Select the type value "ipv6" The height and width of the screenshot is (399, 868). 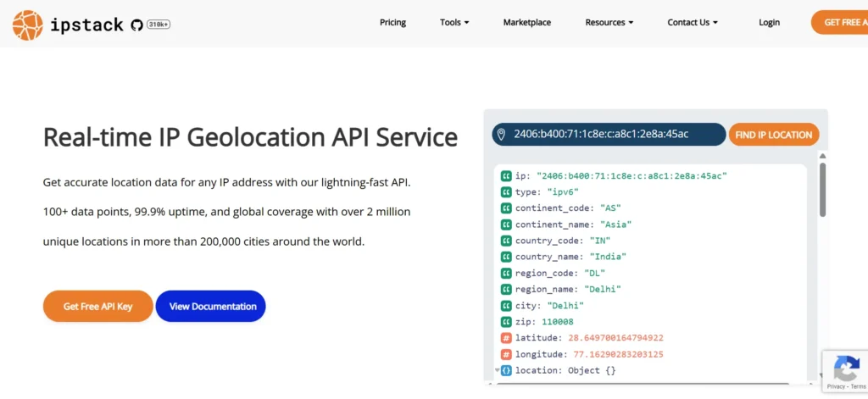(x=564, y=192)
